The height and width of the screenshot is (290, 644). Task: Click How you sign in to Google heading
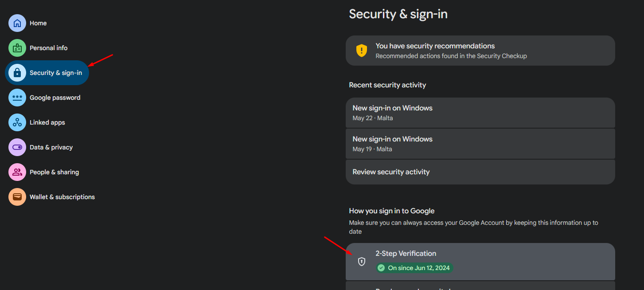[x=392, y=211]
